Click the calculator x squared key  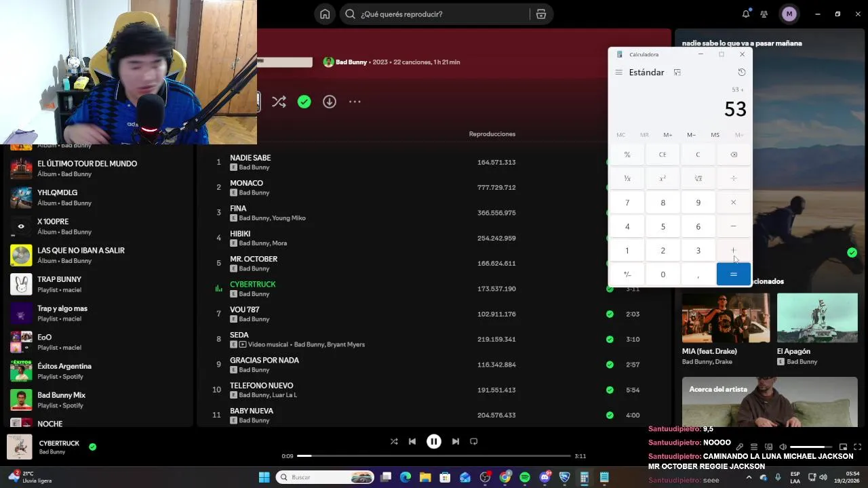tap(663, 178)
